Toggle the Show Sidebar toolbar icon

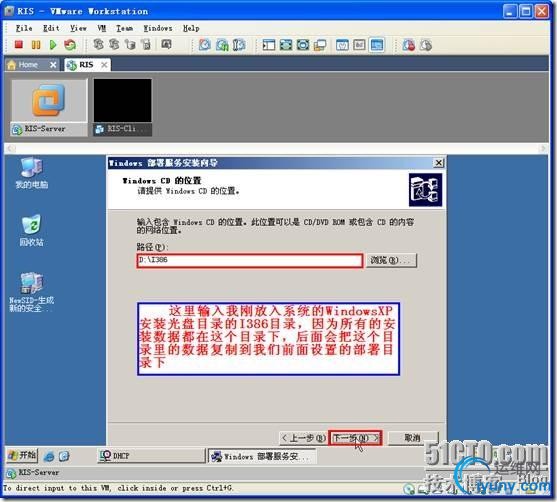pos(269,45)
